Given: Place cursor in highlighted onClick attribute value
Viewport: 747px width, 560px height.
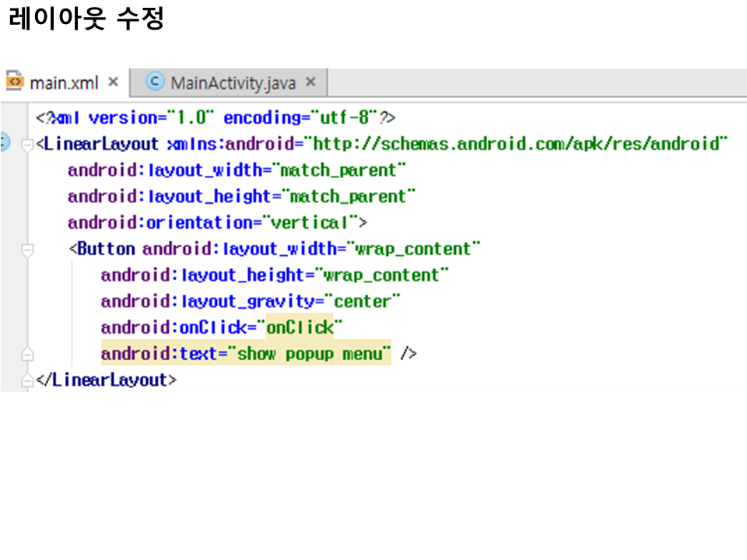Looking at the screenshot, I should [300, 327].
